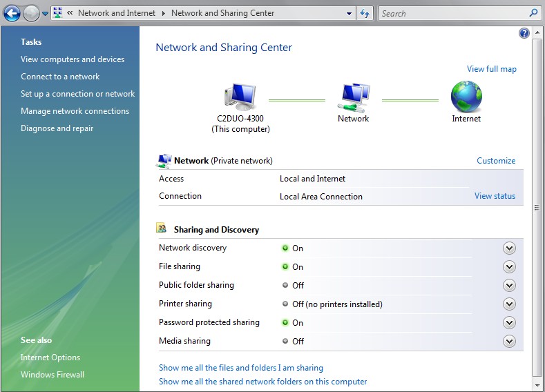This screenshot has height=392, width=545.
Task: Click File sharing green On indicator
Action: coord(285,266)
